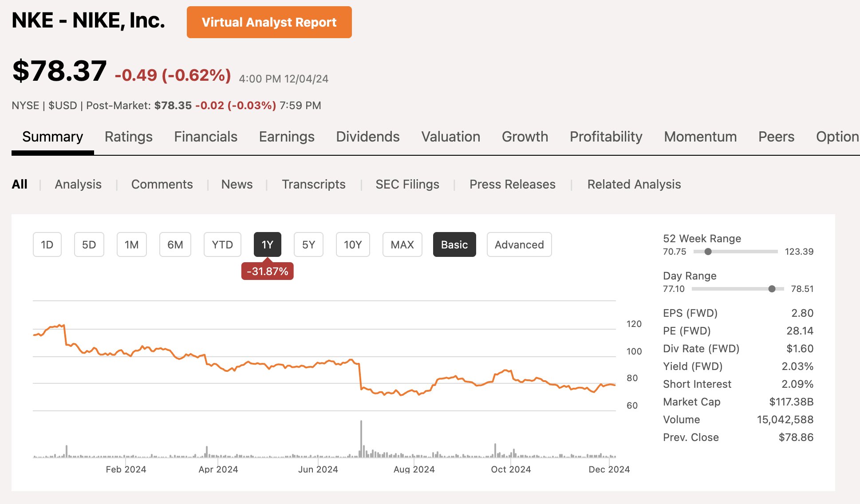Show the Comments filter
The width and height of the screenshot is (860, 504).
[x=162, y=184]
